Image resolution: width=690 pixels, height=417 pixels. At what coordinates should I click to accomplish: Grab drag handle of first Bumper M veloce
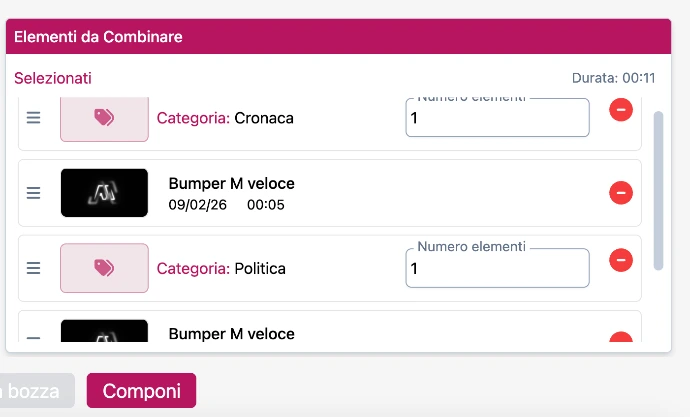click(x=33, y=193)
